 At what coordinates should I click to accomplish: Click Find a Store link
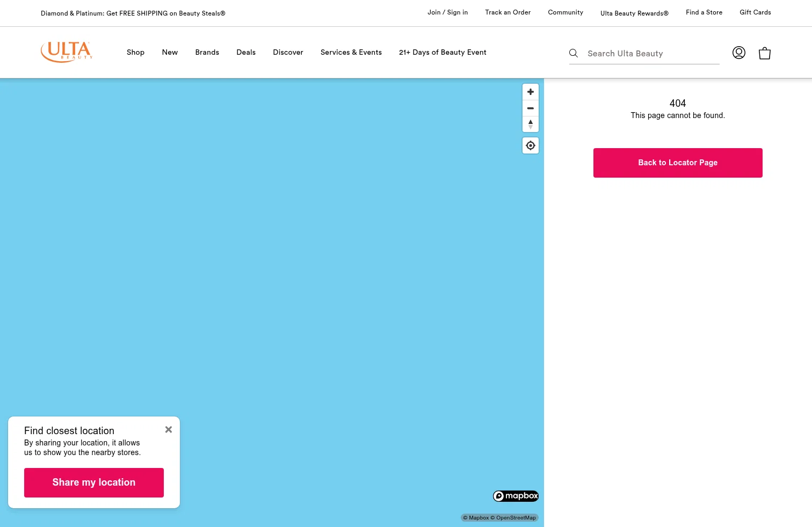click(x=704, y=12)
